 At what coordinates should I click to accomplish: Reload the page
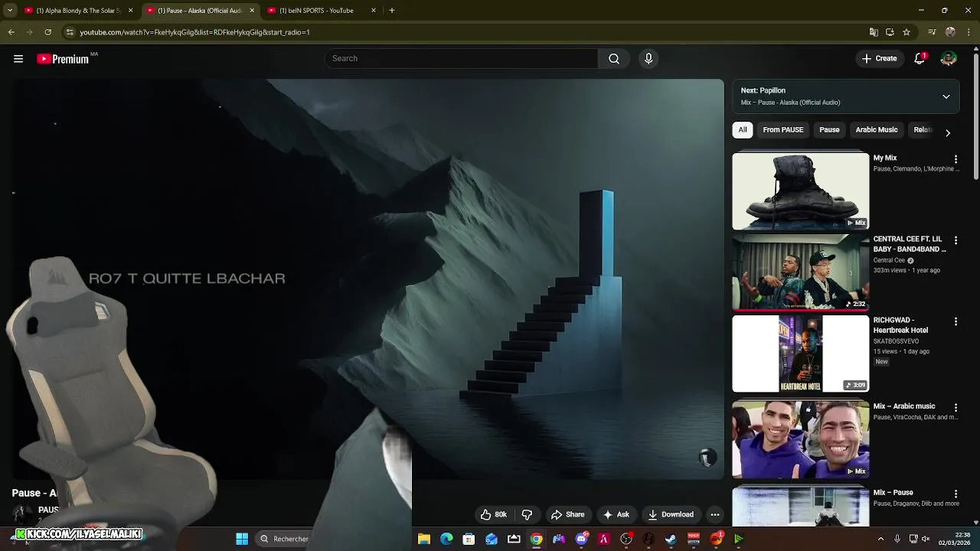pos(47,32)
